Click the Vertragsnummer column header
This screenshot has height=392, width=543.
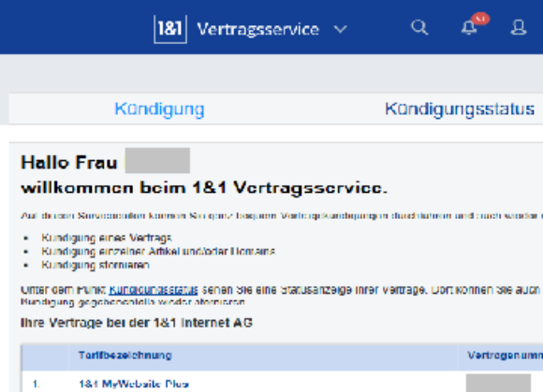pos(505,356)
